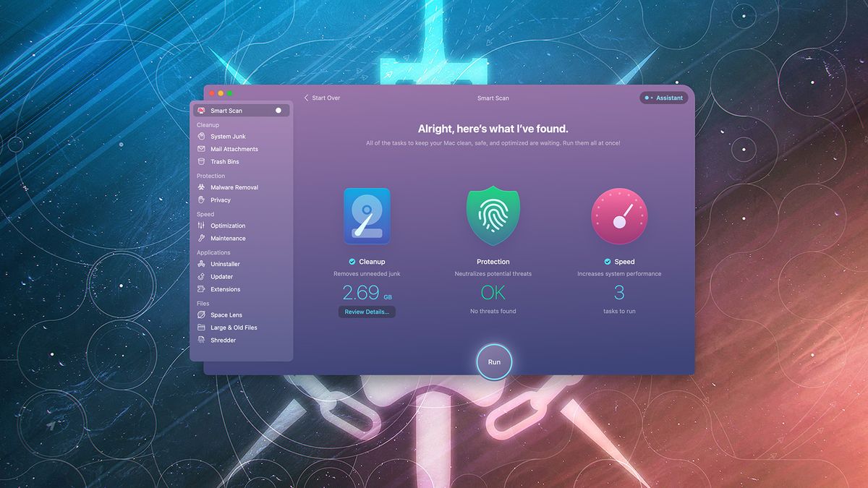Select the System Junk cleanup icon
The width and height of the screenshot is (868, 488).
[x=203, y=136]
